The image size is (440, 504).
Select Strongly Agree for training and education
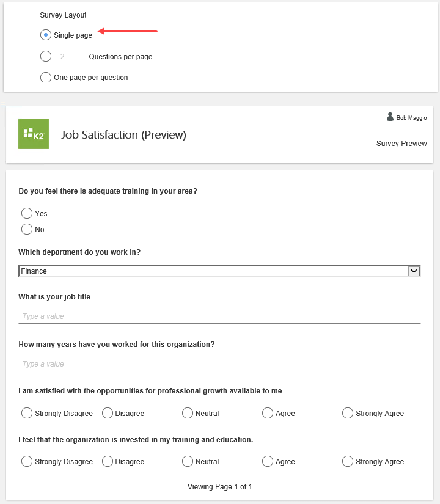(x=348, y=461)
